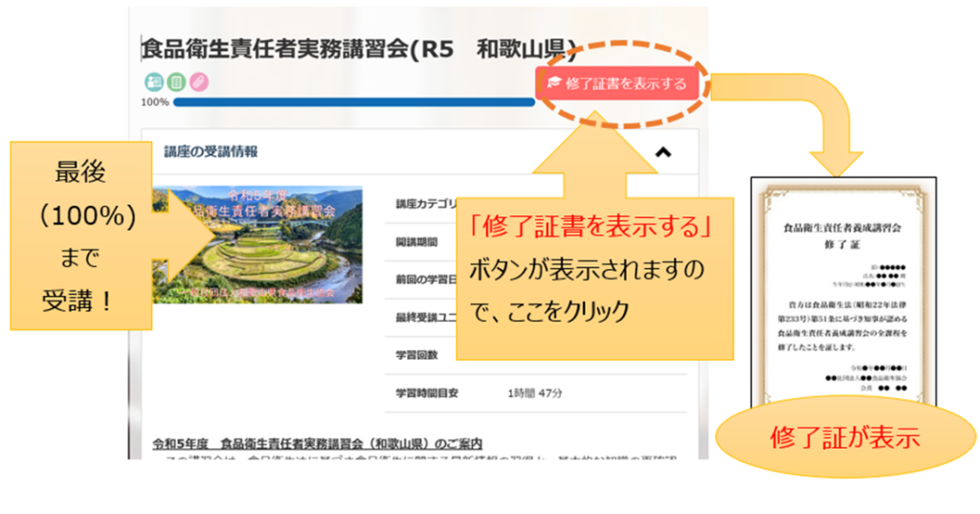
Task: Click the 修了証 certificate preview image
Action: 843,292
